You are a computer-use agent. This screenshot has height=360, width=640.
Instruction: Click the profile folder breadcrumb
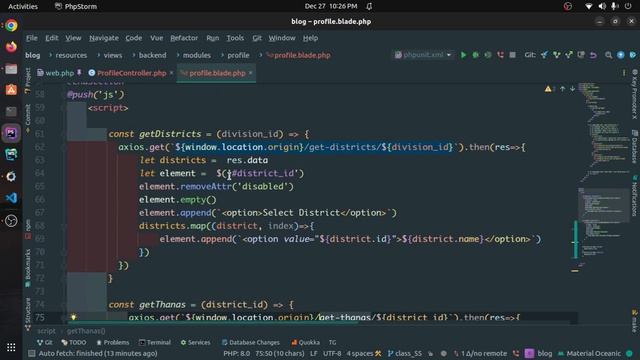[238, 55]
